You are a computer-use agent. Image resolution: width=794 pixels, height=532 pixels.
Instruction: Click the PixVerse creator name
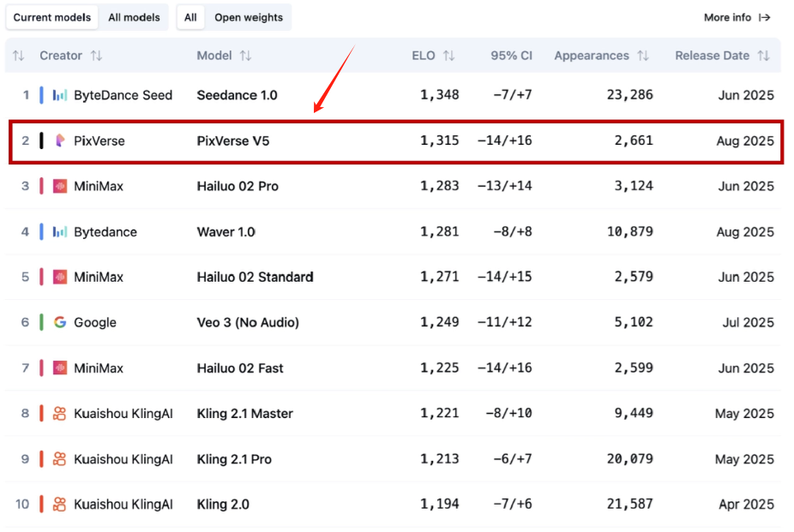[x=99, y=140]
